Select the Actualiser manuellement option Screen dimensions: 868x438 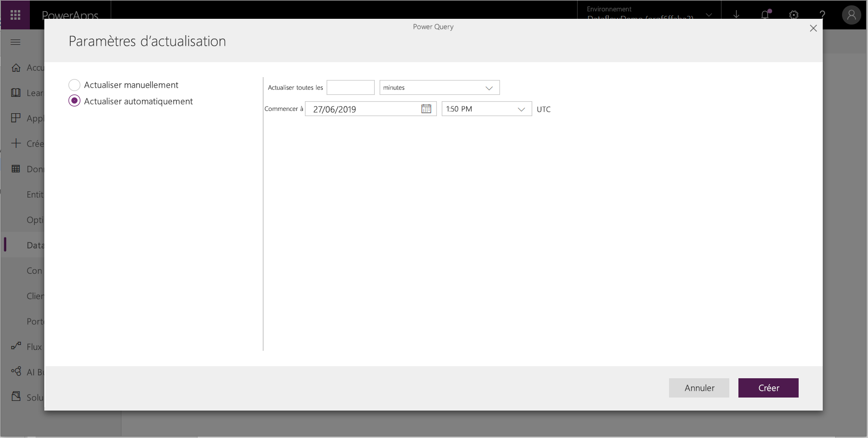pyautogui.click(x=75, y=85)
